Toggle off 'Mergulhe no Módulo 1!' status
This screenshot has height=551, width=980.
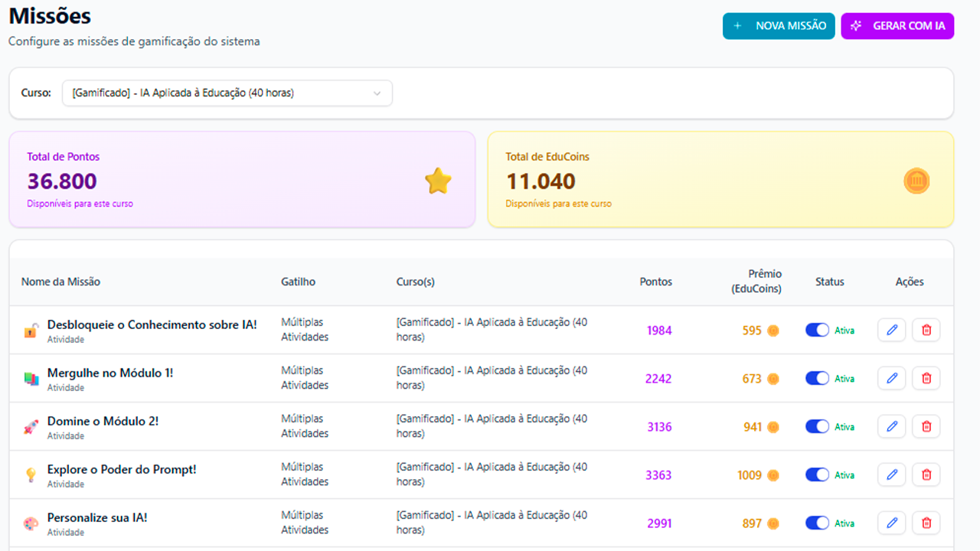pos(817,378)
